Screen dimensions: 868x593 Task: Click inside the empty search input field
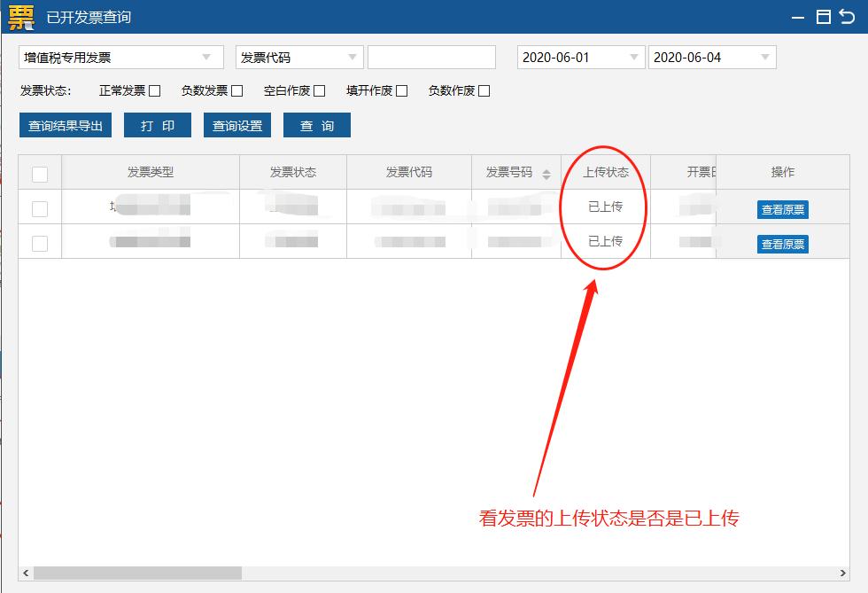431,57
